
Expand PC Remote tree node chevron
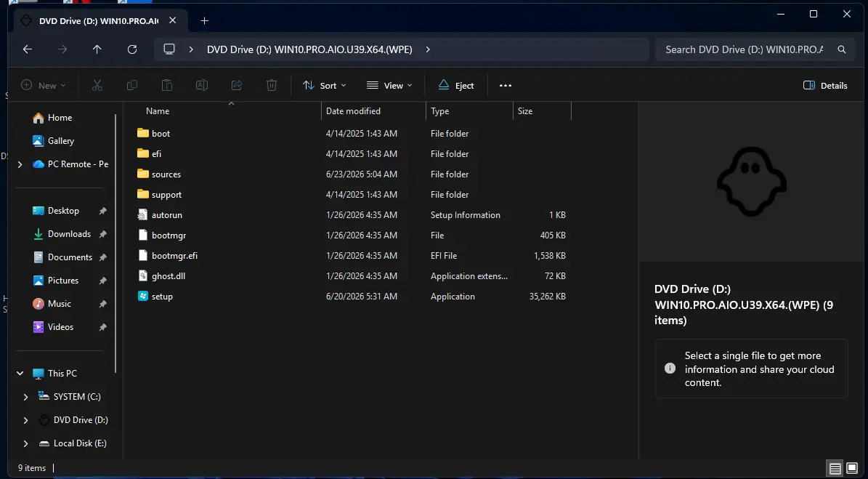20,164
